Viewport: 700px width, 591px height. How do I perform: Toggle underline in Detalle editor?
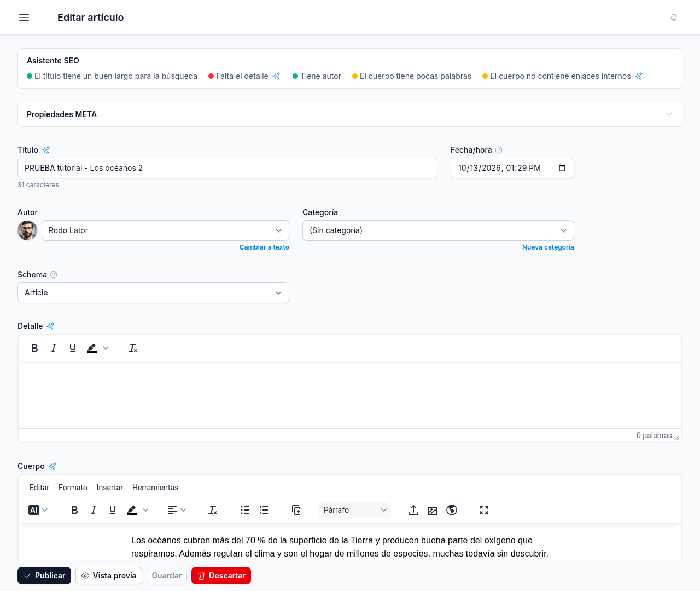coord(73,348)
